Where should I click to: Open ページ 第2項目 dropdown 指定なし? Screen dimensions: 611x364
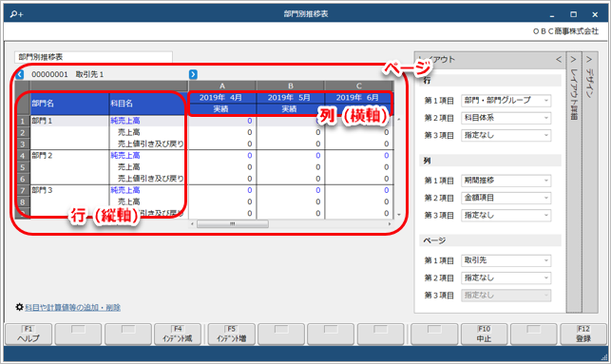pos(506,278)
